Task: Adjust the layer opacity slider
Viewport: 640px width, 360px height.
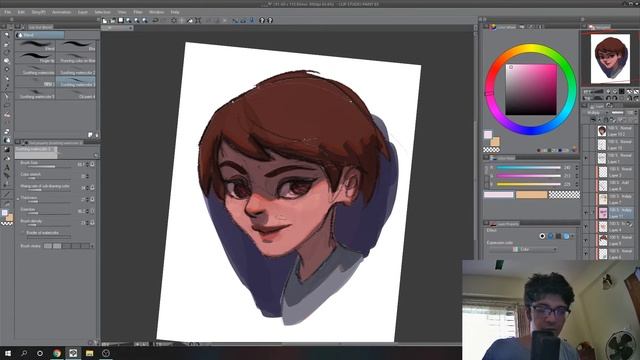Action: (618, 112)
